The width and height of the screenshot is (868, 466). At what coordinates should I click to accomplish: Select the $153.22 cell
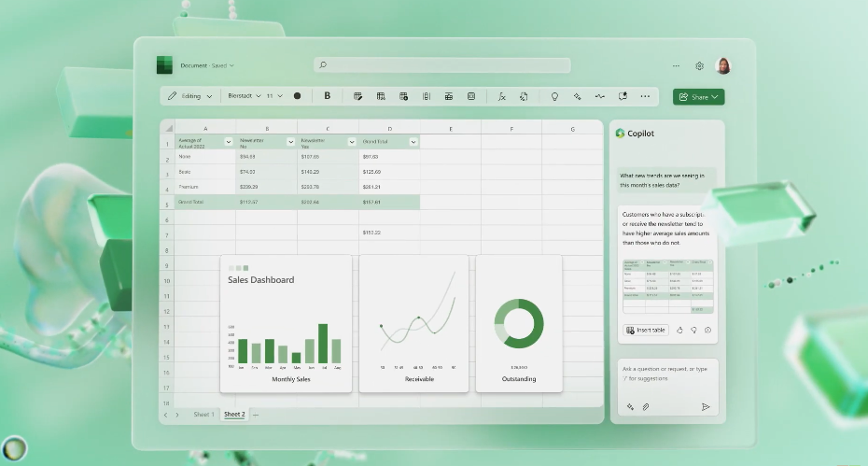click(x=389, y=233)
